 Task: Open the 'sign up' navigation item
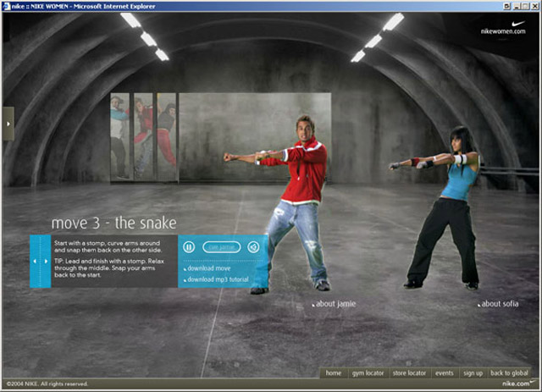pyautogui.click(x=473, y=373)
